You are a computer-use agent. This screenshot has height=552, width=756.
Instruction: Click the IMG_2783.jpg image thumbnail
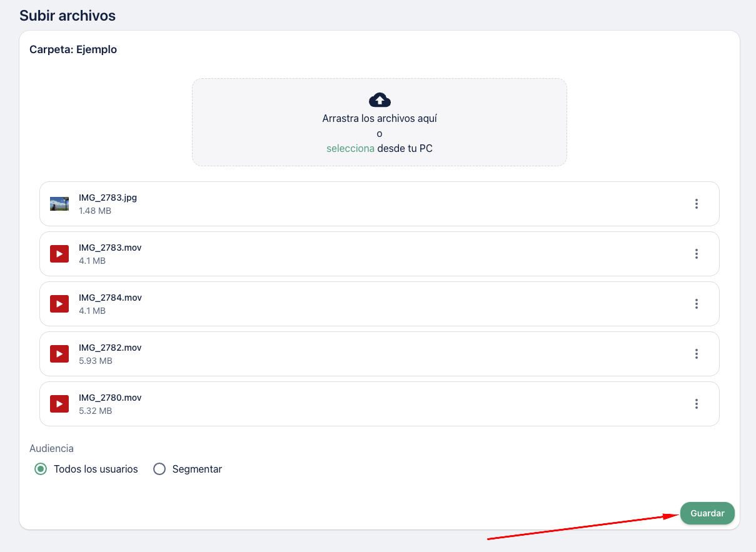tap(59, 204)
